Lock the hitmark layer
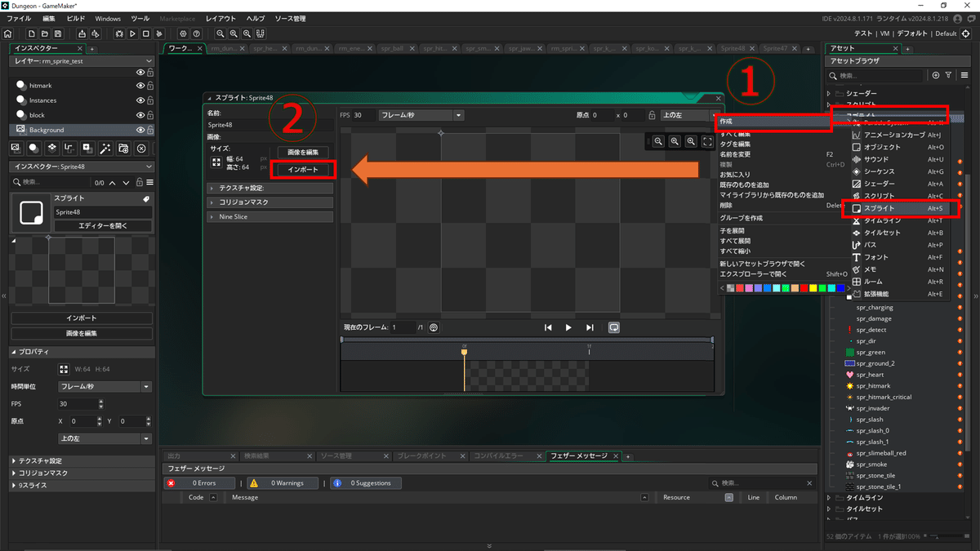 click(x=150, y=86)
